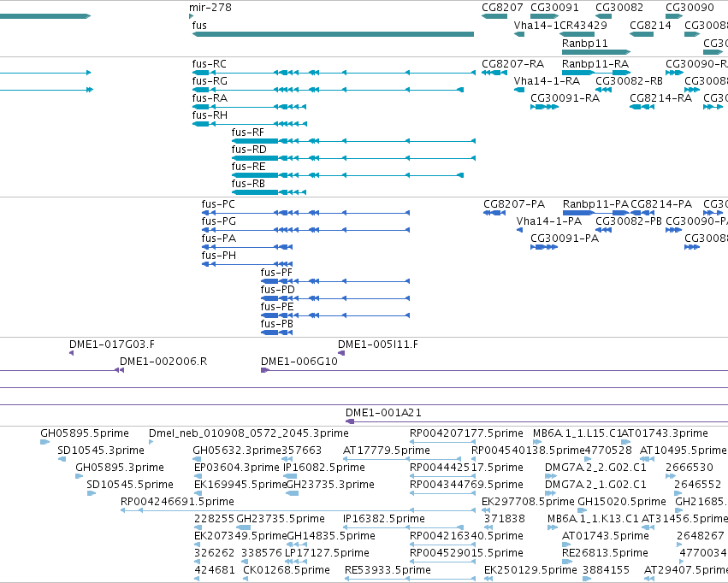Click the fus-RD transcript label
The height and width of the screenshot is (583, 728).
click(x=249, y=150)
